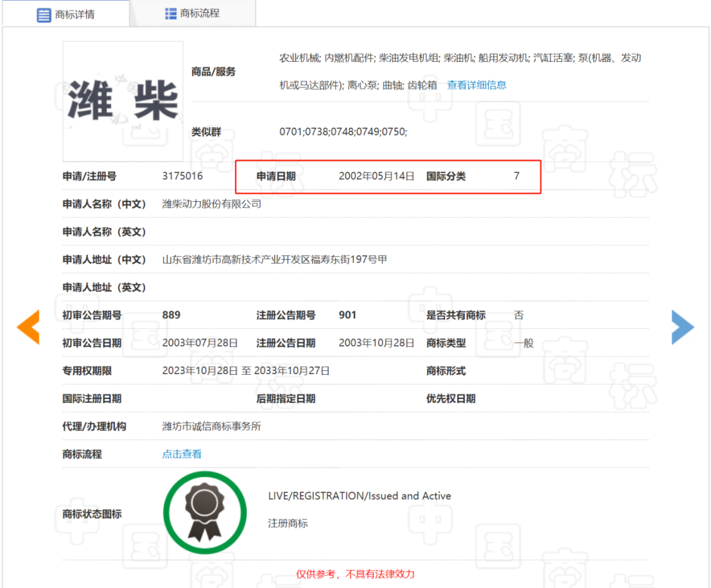The width and height of the screenshot is (711, 588).
Task: Open the 点击查看 trademark process link
Action: click(x=182, y=454)
